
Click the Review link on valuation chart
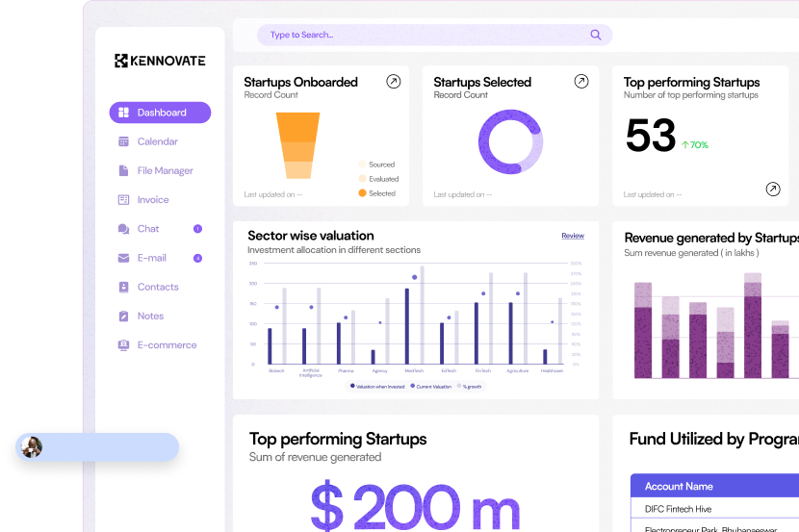point(573,236)
